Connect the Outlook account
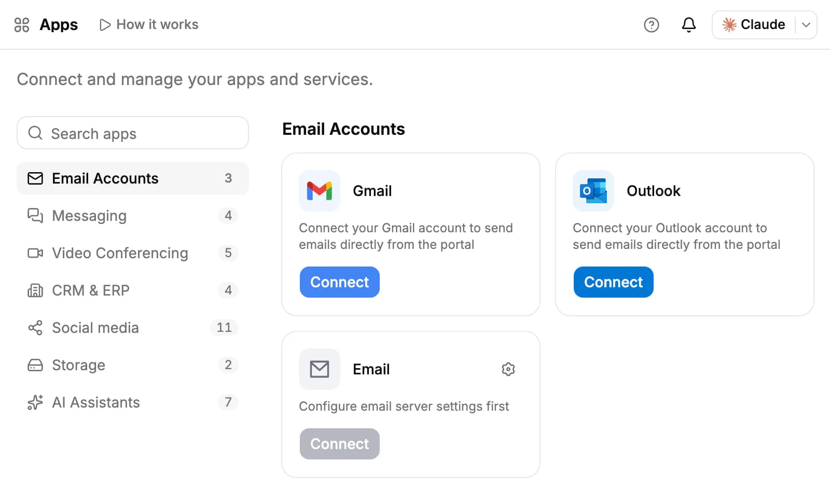This screenshot has height=504, width=830. (x=614, y=282)
